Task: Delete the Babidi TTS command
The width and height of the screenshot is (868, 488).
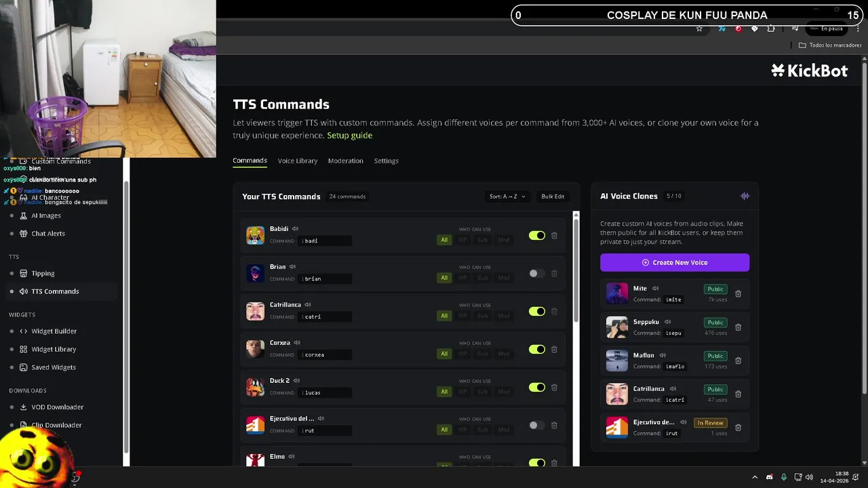Action: 554,235
